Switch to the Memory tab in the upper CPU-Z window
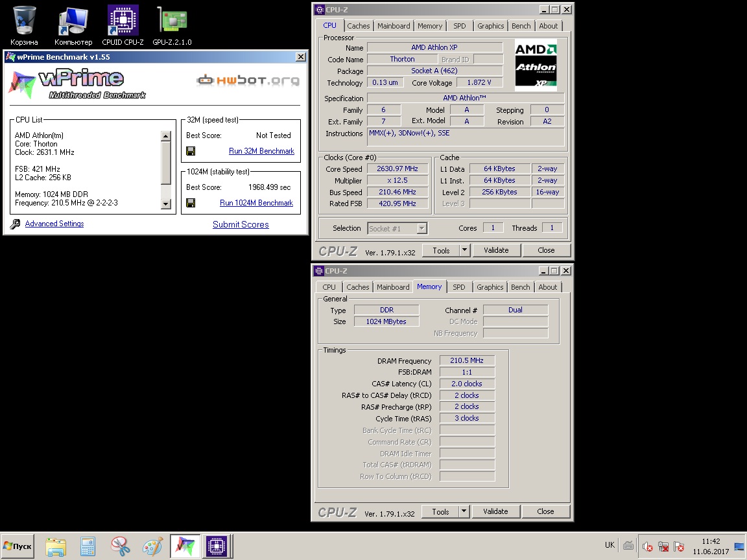 pos(430,26)
